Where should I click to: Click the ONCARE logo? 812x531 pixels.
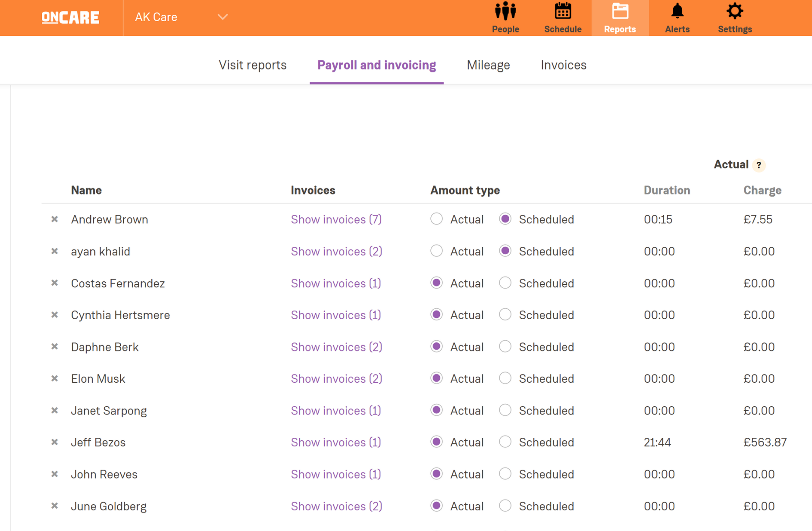pos(70,17)
